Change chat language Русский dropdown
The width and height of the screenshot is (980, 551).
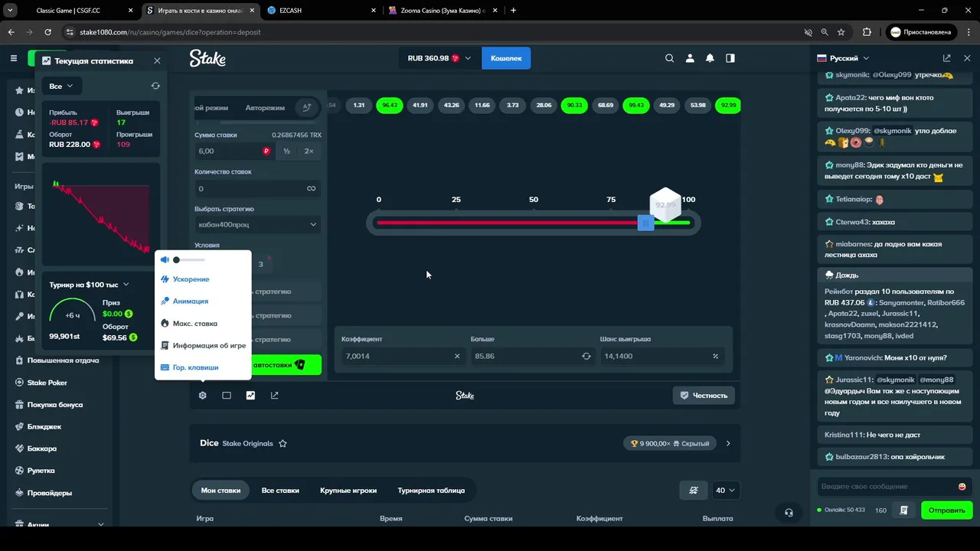tap(843, 58)
